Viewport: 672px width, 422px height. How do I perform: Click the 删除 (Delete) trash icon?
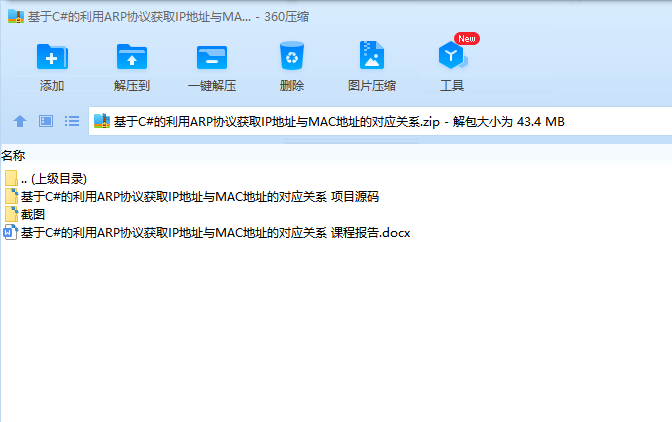pos(292,56)
